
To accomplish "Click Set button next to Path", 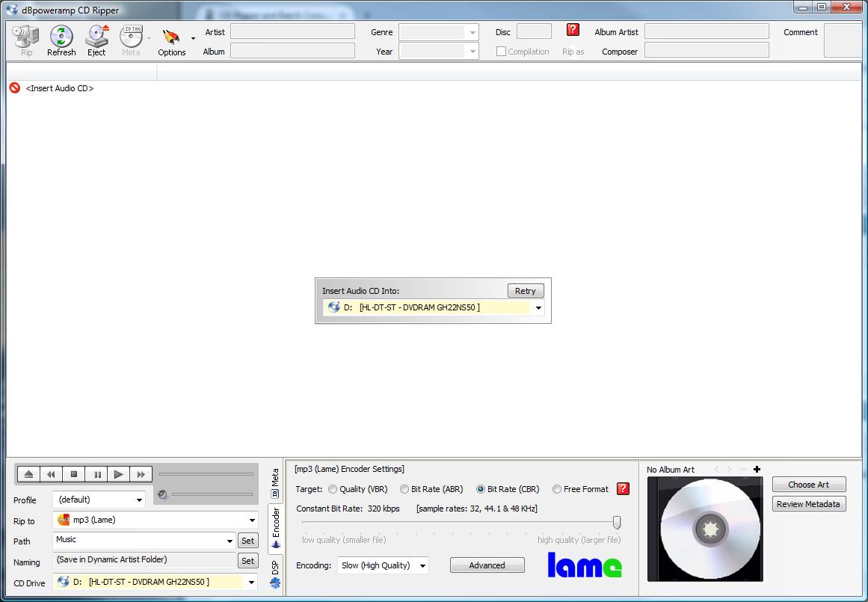I will click(x=248, y=541).
